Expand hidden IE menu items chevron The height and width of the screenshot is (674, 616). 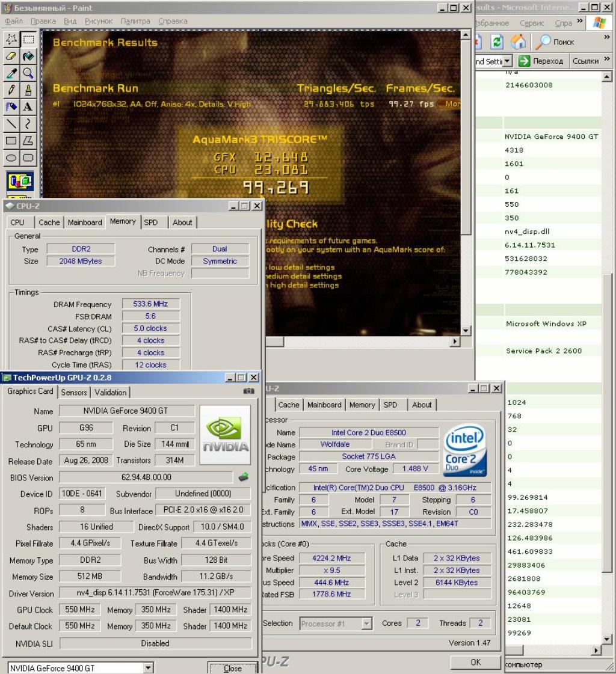pos(580,21)
